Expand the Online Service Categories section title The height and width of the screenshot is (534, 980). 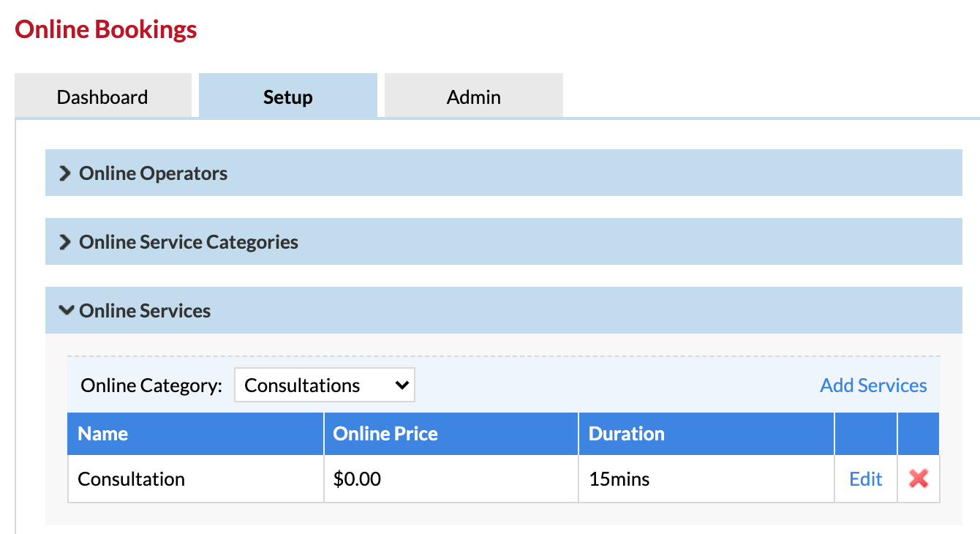point(189,242)
